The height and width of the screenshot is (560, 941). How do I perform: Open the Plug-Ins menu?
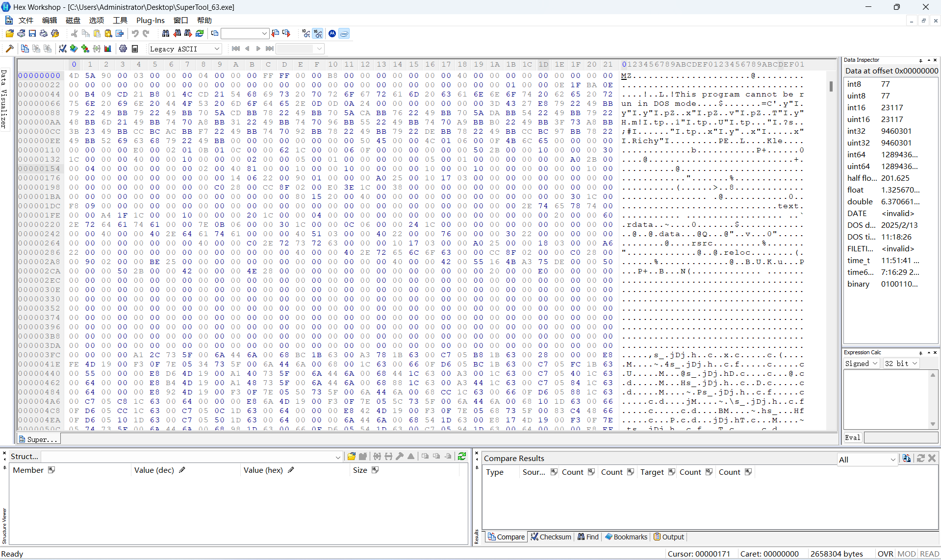tap(150, 20)
